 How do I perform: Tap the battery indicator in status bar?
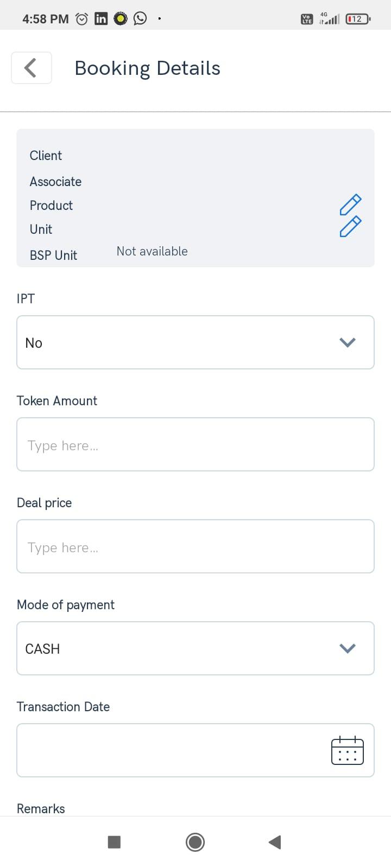coord(358,19)
